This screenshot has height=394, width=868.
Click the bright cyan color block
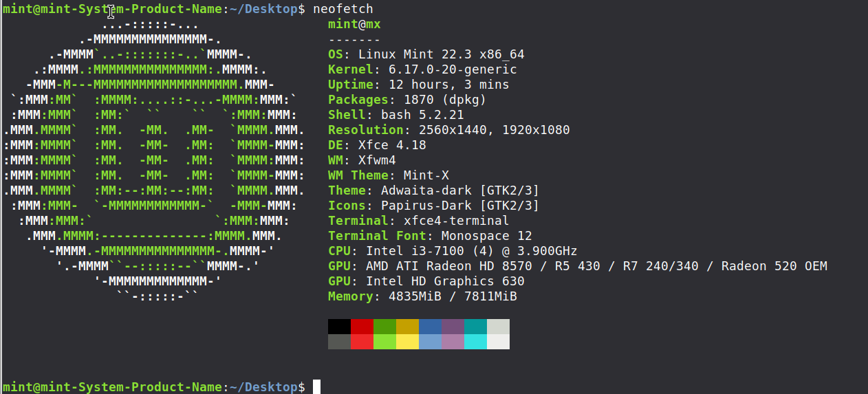tap(475, 341)
